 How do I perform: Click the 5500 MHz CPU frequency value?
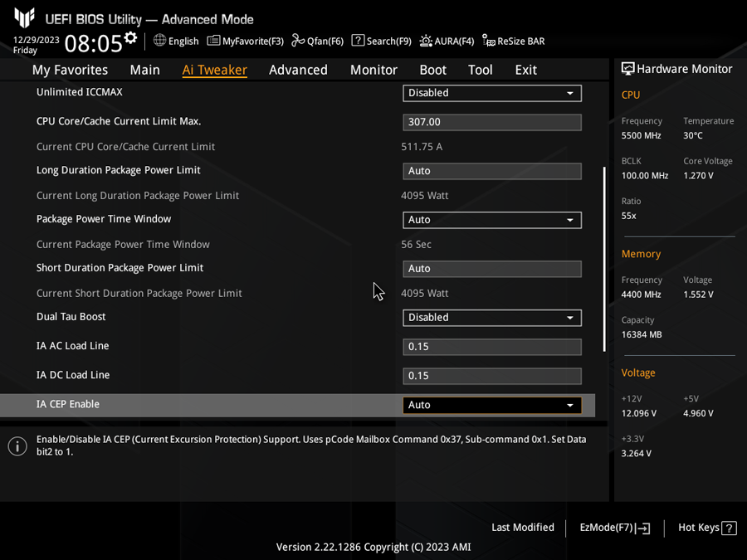pyautogui.click(x=642, y=136)
